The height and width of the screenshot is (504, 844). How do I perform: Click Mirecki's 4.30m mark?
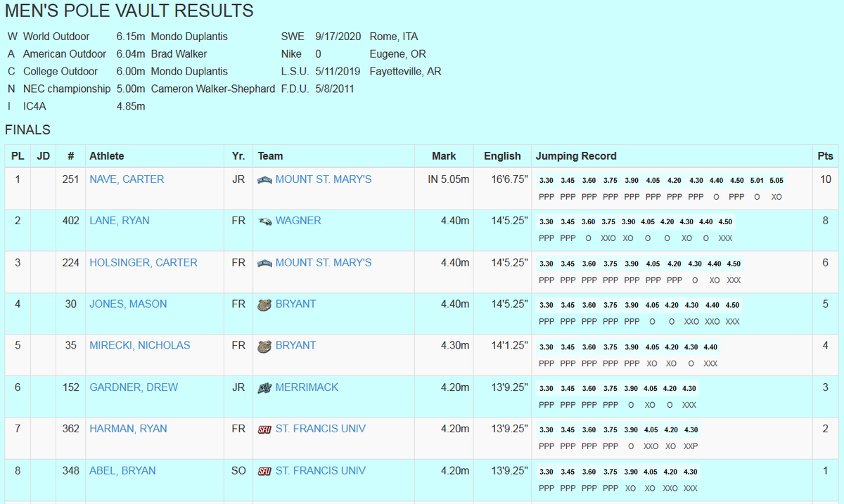pyautogui.click(x=455, y=346)
